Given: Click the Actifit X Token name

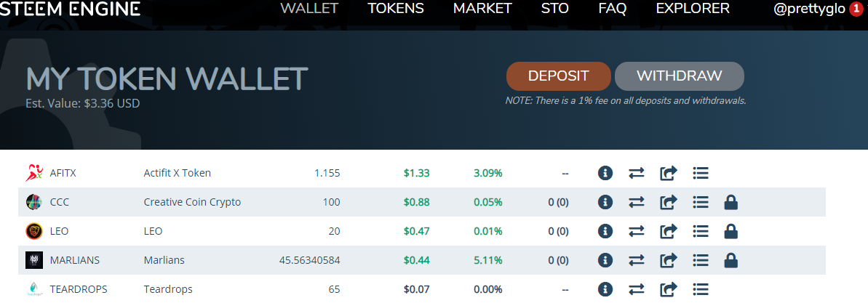Looking at the screenshot, I should (177, 173).
